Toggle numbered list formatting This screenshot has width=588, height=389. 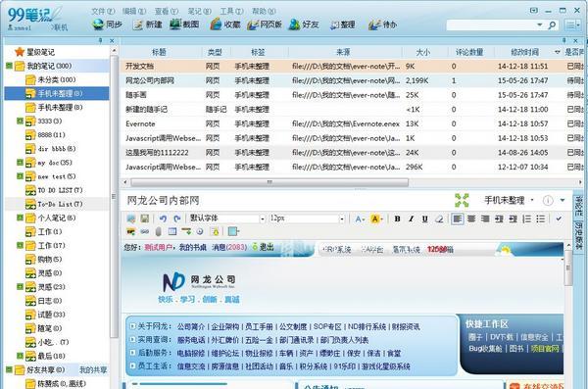pyautogui.click(x=527, y=219)
